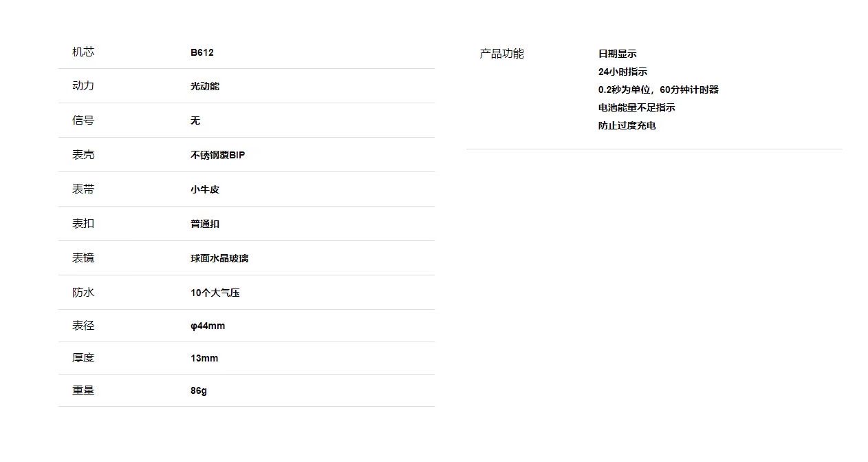The image size is (868, 462).
Task: Select the 13mm thickness value
Action: pyautogui.click(x=204, y=358)
